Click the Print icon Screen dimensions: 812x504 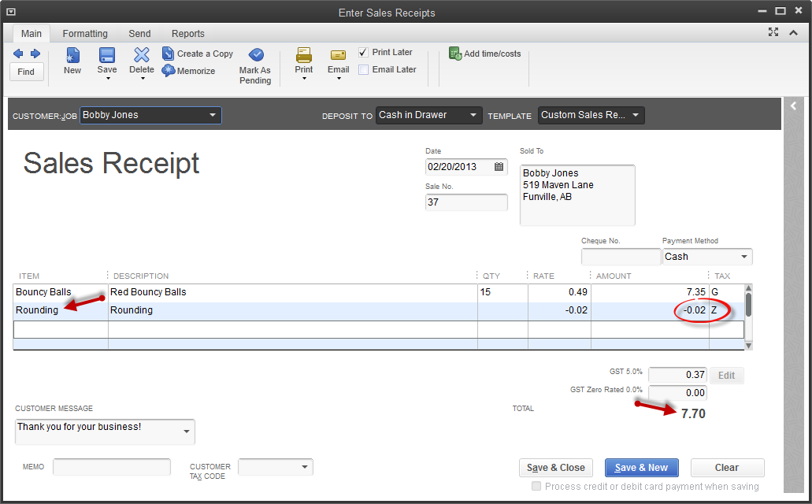click(x=303, y=55)
